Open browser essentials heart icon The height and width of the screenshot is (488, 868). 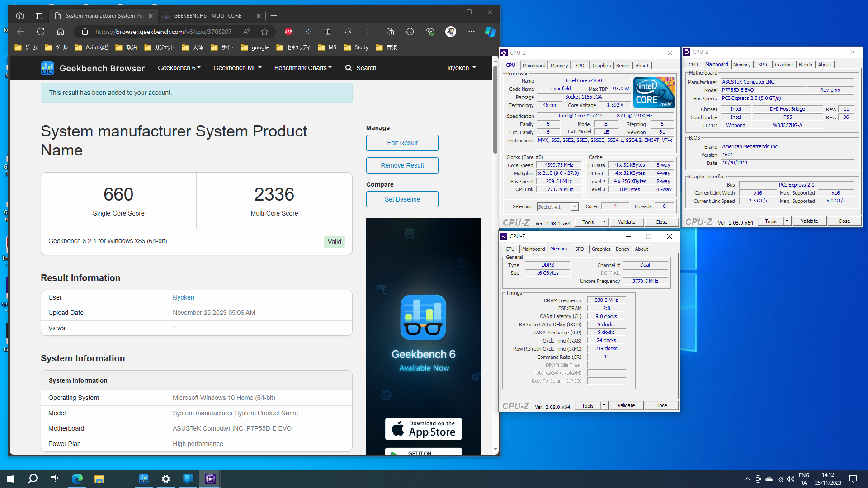click(430, 32)
